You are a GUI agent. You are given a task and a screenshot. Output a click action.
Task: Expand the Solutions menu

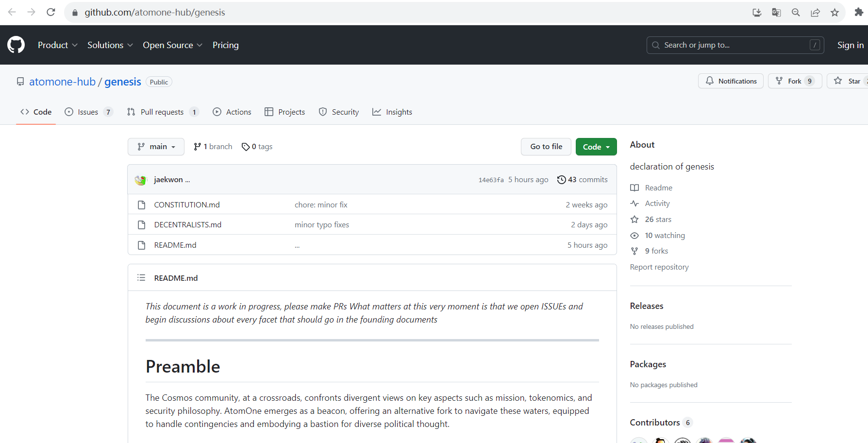[110, 45]
